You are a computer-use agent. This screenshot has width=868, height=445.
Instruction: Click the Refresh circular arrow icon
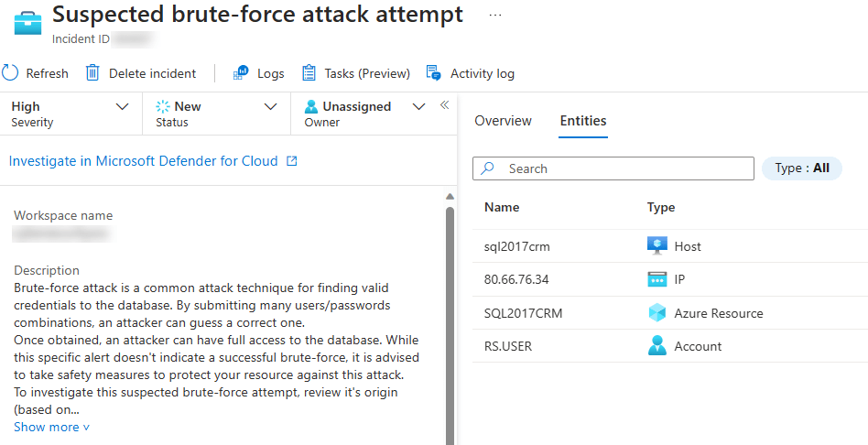pyautogui.click(x=10, y=73)
